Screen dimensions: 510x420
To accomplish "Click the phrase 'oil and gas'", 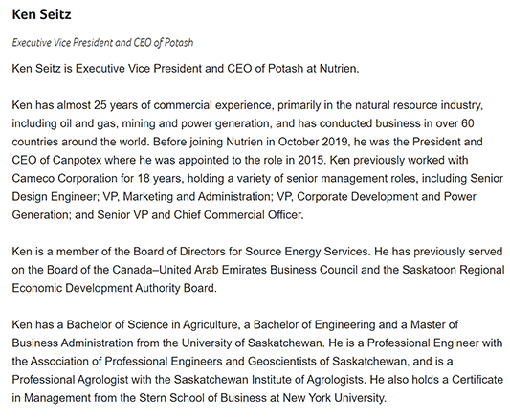I will (88, 123).
